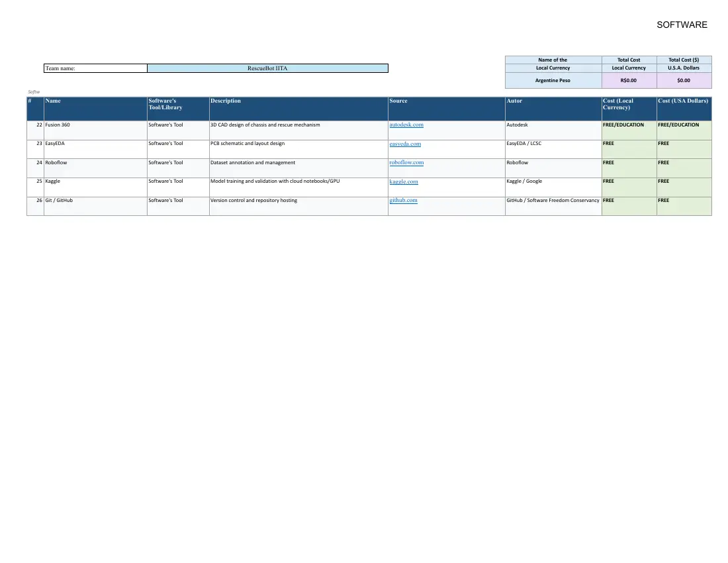
Task: Select the RescueBot IITA team name field
Action: [x=267, y=68]
